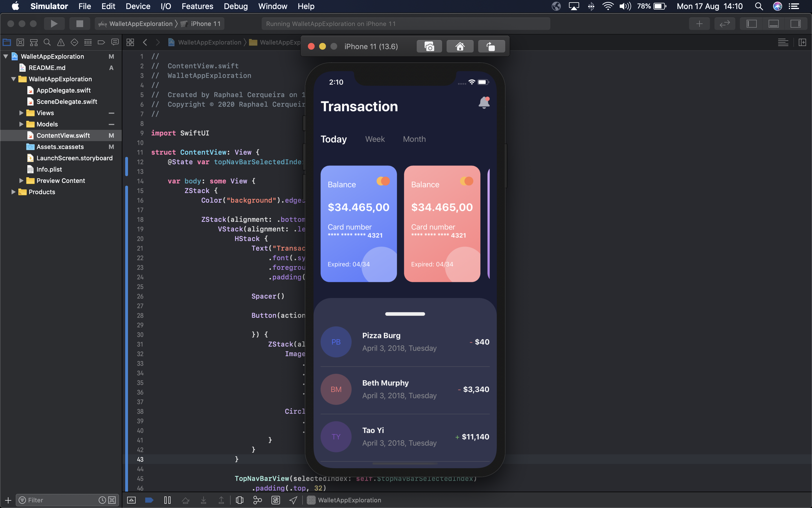Toggle source-control status filter in navigator
Screen dimensions: 812x508
[112, 500]
